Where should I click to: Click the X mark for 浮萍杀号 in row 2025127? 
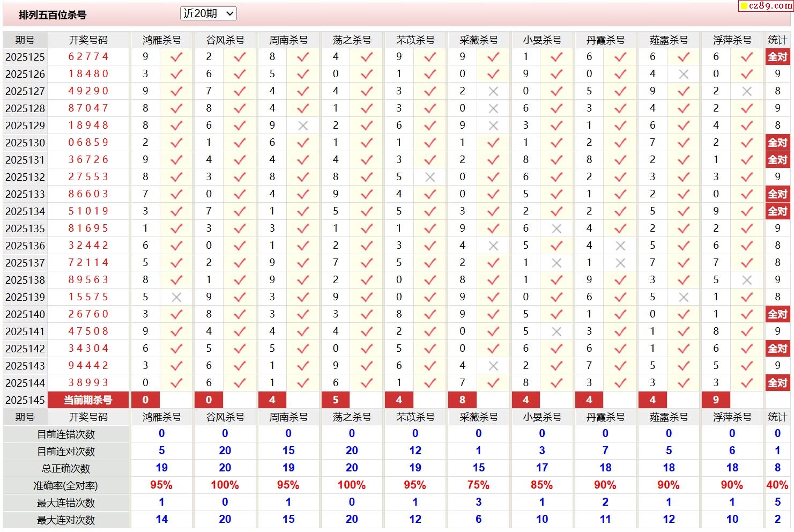pos(747,91)
